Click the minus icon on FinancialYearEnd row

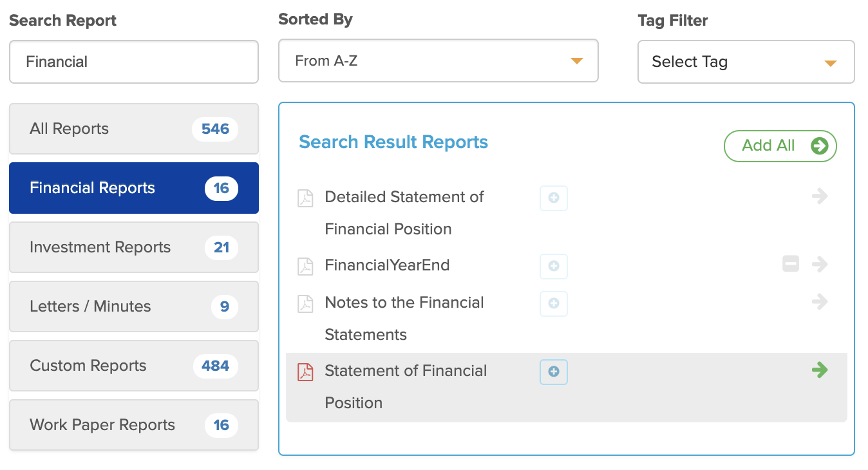point(791,263)
